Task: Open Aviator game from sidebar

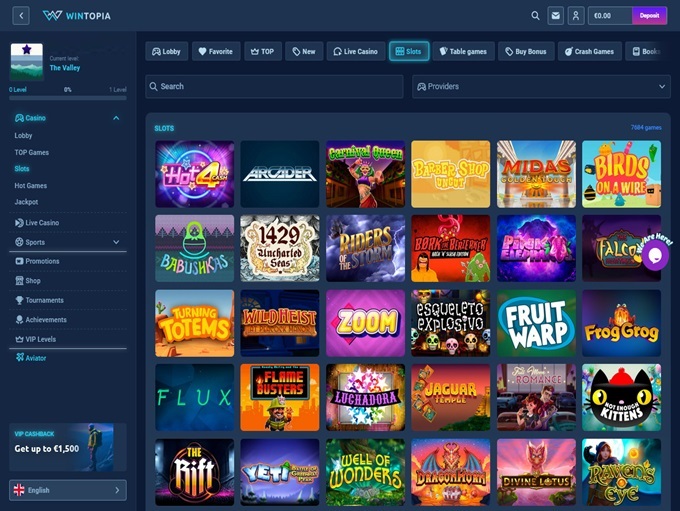Action: pos(35,357)
